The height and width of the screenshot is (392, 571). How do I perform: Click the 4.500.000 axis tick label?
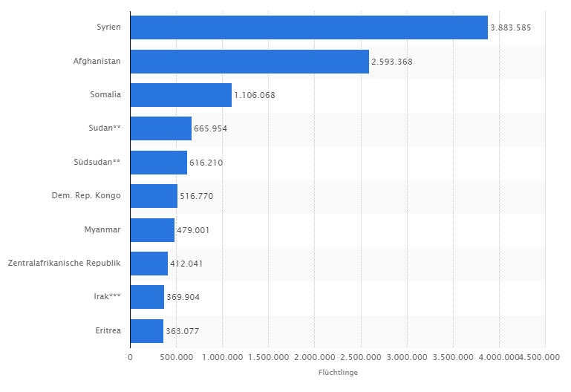[540, 357]
